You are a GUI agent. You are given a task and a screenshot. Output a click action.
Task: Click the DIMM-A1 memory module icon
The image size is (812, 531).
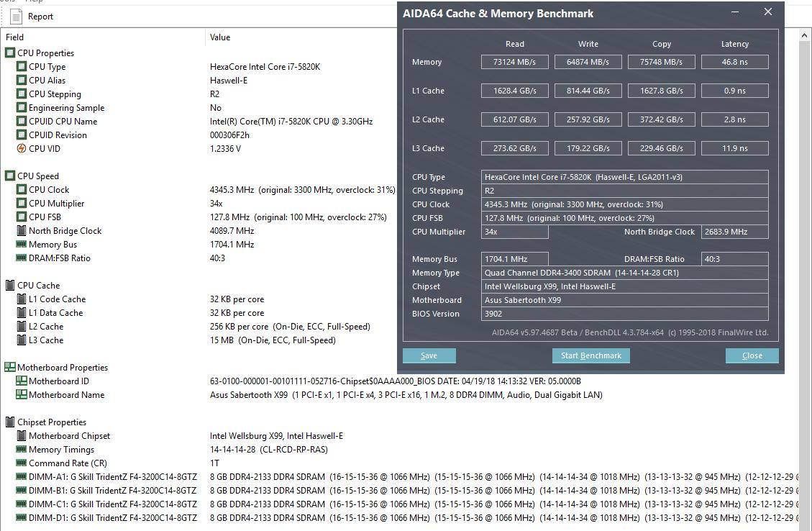(22, 476)
